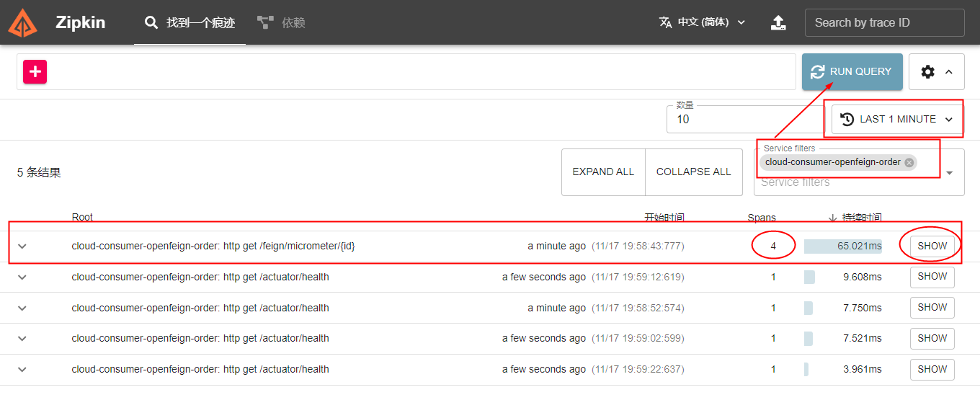Viewport: 980px width, 400px height.
Task: Click the dependency graph icon beside 依赖
Action: [x=265, y=22]
